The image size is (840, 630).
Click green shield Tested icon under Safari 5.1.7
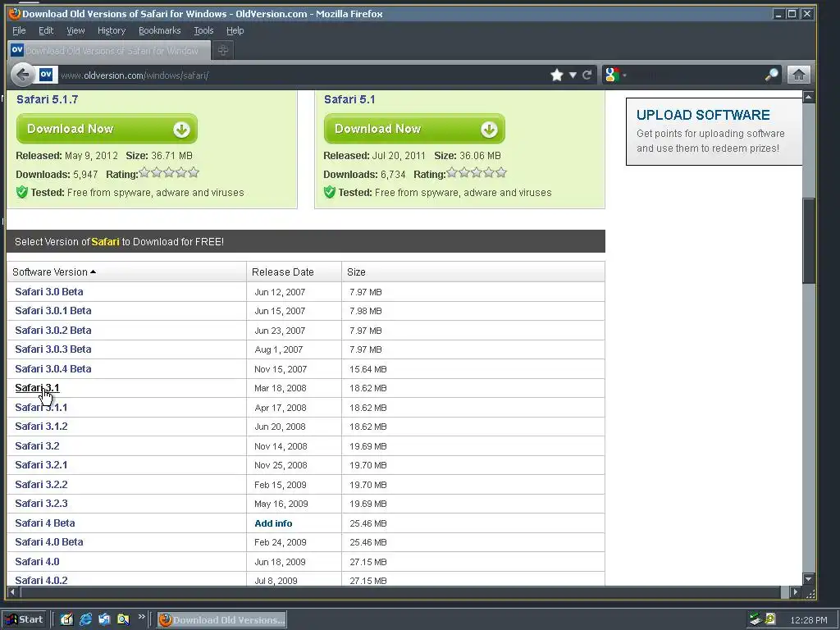tap(22, 192)
